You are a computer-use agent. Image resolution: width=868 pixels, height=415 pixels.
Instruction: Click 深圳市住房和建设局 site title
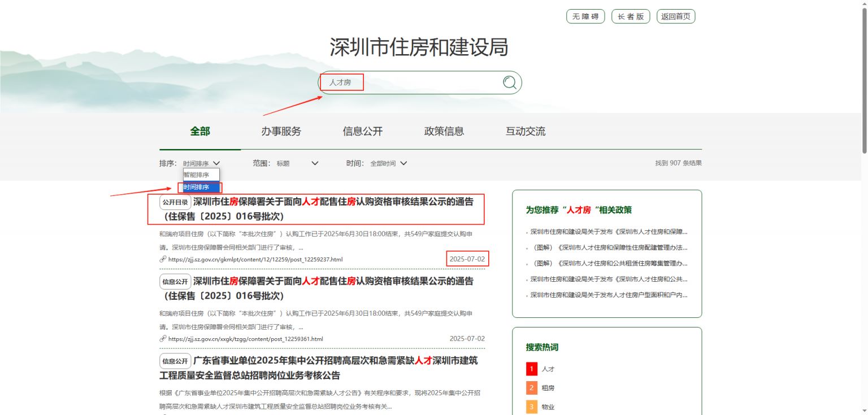[419, 47]
